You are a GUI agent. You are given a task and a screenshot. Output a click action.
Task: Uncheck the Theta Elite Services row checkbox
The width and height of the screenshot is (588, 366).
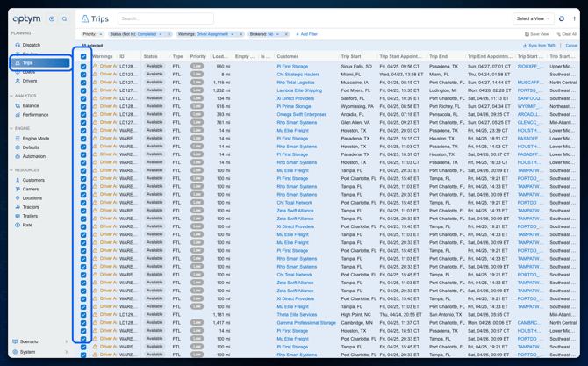[x=83, y=314]
